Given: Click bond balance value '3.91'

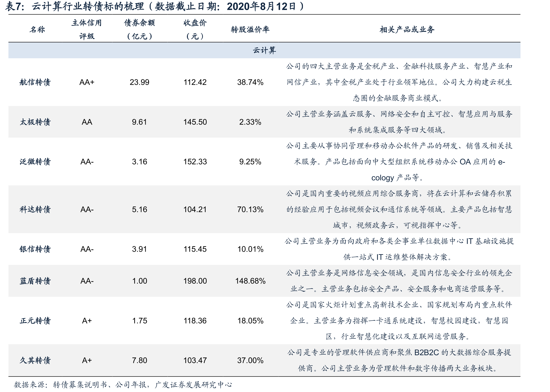Looking at the screenshot, I should coord(139,249).
